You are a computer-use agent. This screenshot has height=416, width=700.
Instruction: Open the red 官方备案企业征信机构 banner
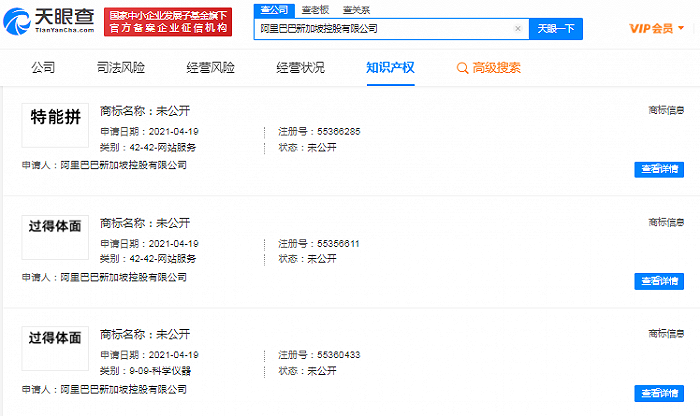168,21
